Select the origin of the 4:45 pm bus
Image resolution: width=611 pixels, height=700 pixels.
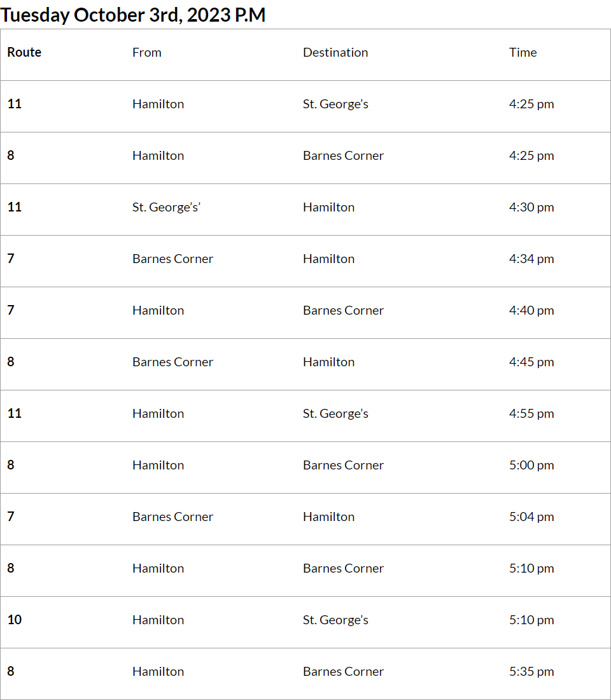click(172, 362)
